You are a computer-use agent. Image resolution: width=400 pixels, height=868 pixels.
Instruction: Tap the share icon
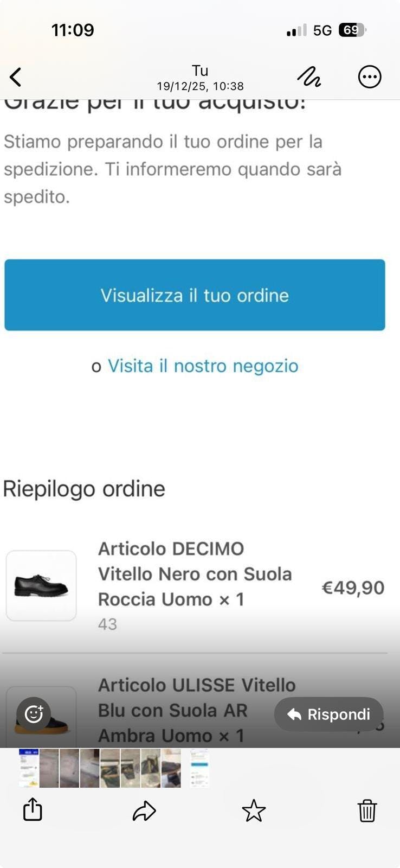tap(33, 810)
